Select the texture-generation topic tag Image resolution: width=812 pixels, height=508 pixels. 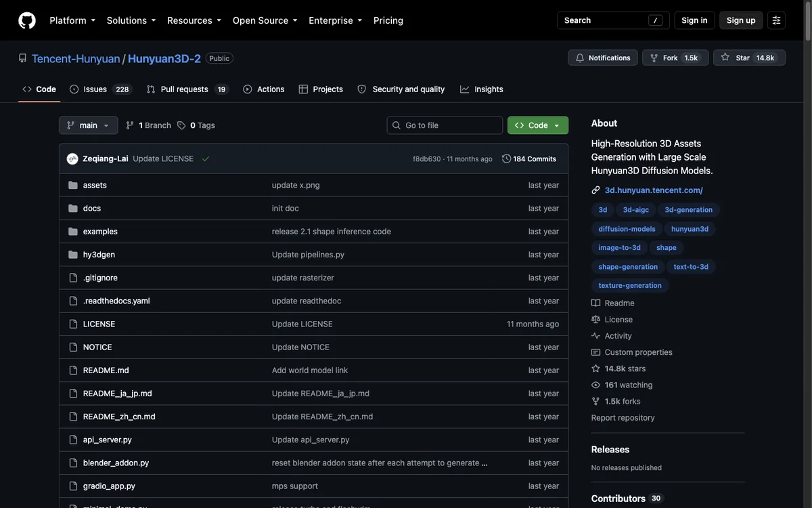click(x=630, y=286)
